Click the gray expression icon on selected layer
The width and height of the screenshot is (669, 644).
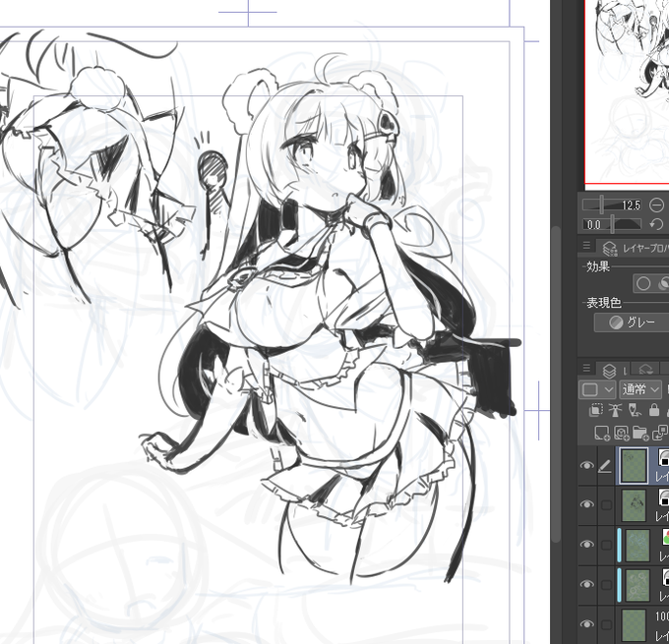click(x=664, y=457)
